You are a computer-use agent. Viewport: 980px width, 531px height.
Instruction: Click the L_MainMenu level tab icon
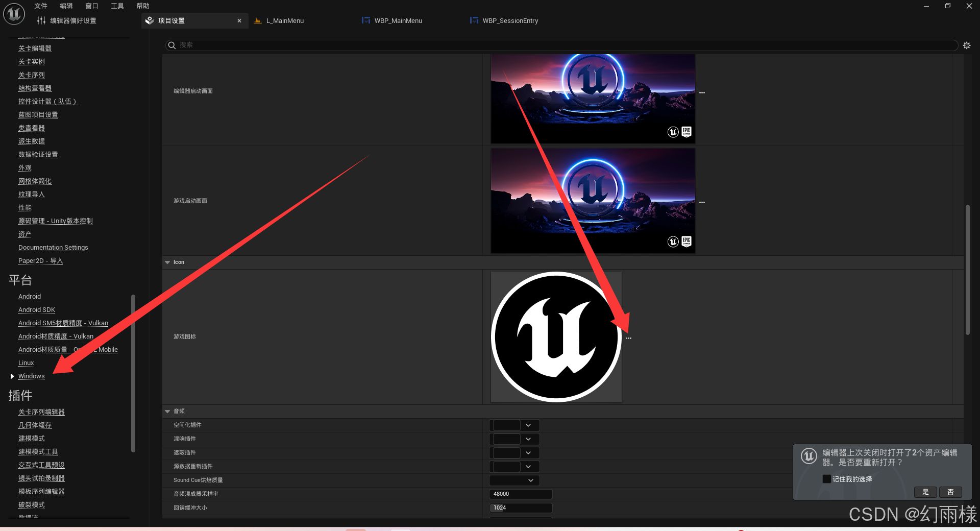tap(258, 21)
